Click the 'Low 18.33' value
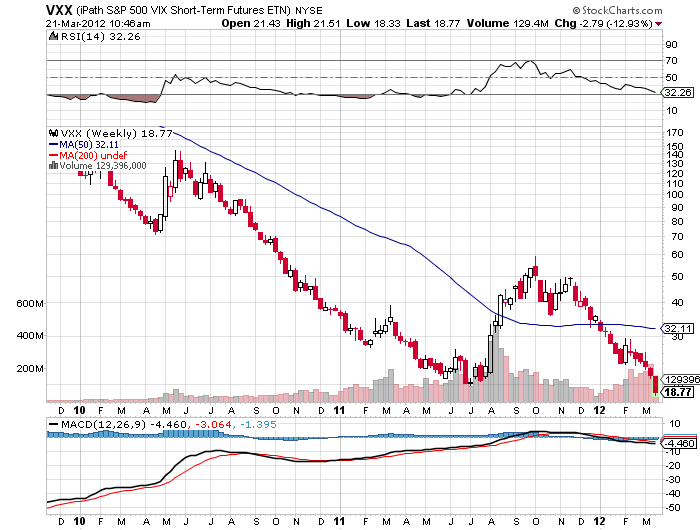Image resolution: width=700 pixels, height=530 pixels. [373, 24]
